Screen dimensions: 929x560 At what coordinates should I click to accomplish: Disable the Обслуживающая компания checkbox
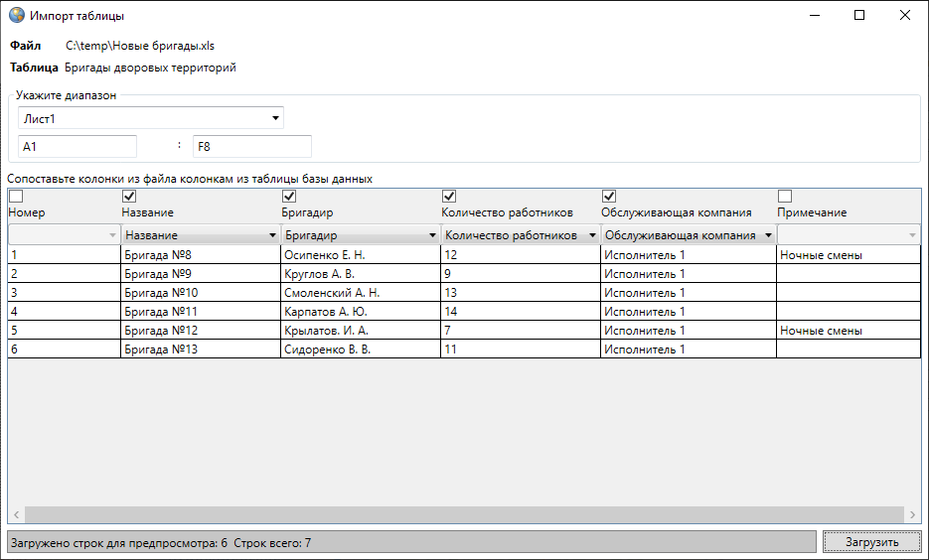(x=609, y=197)
